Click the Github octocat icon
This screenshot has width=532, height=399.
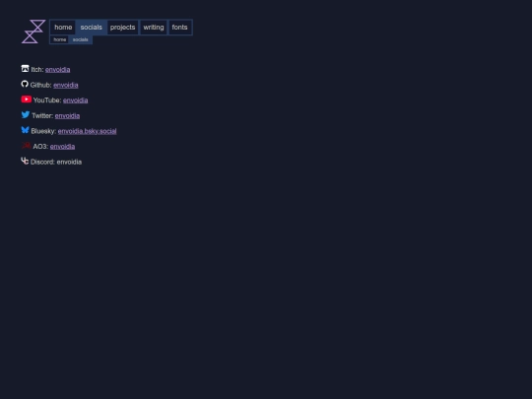point(25,84)
